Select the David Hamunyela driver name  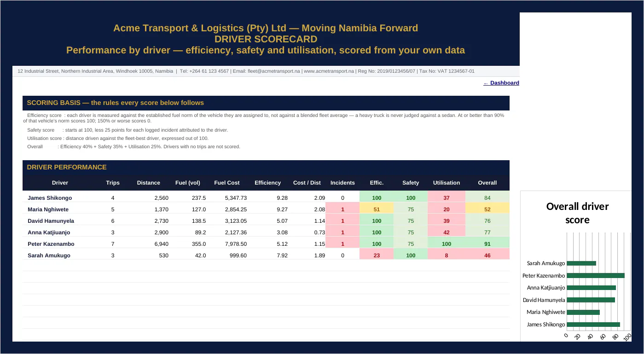click(51, 221)
